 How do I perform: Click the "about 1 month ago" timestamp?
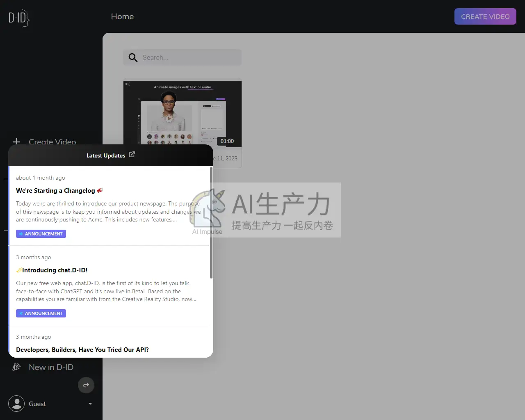41,178
